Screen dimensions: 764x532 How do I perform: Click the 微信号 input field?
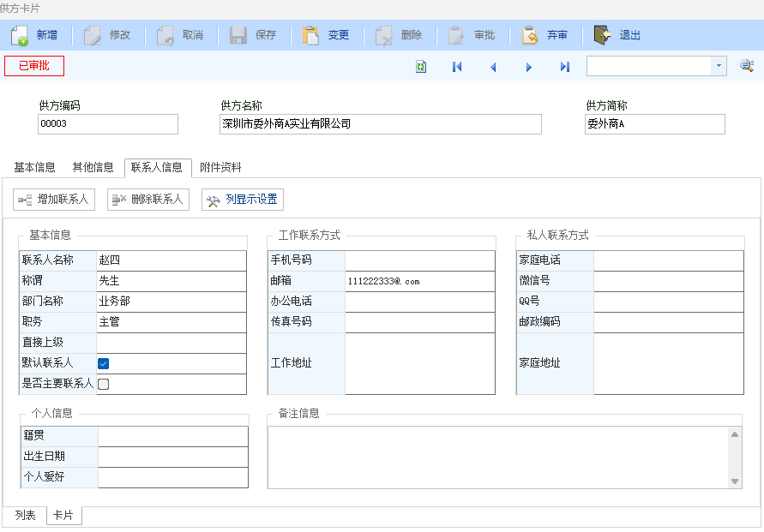coord(668,281)
